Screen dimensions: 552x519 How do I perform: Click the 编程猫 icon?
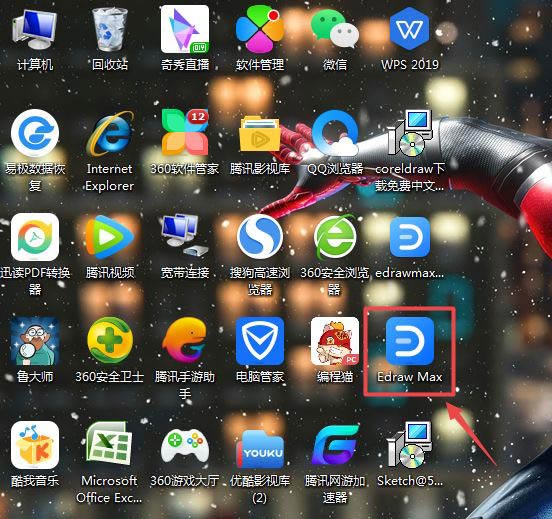(x=335, y=341)
